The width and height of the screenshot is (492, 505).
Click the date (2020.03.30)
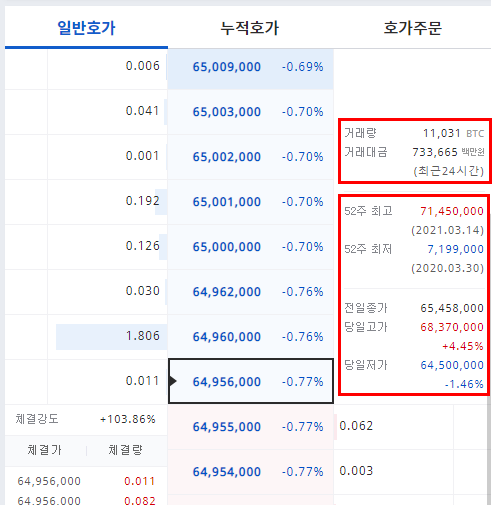point(447,268)
